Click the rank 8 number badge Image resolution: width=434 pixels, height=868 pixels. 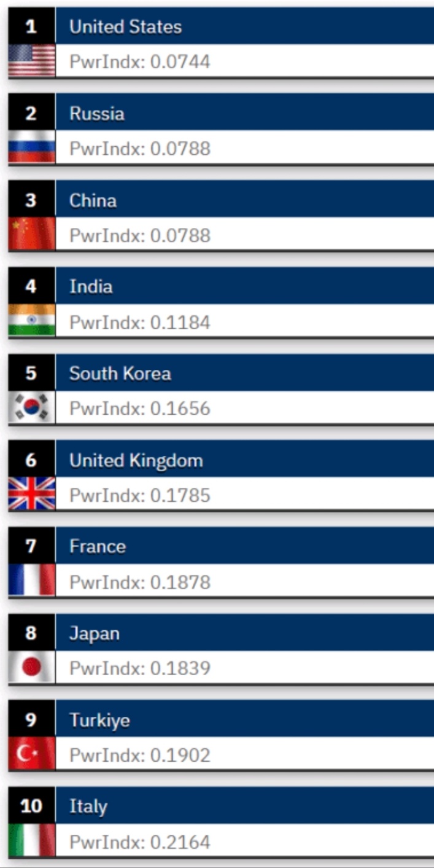(31, 633)
